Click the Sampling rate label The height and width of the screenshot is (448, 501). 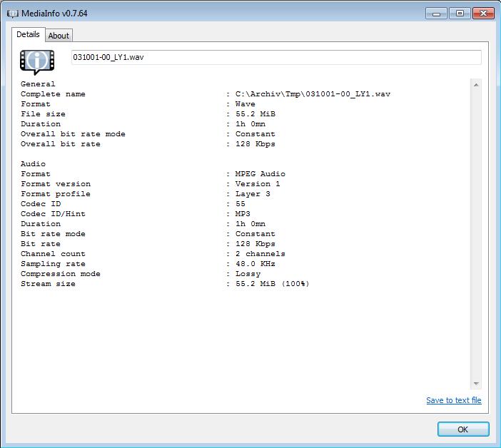click(53, 264)
